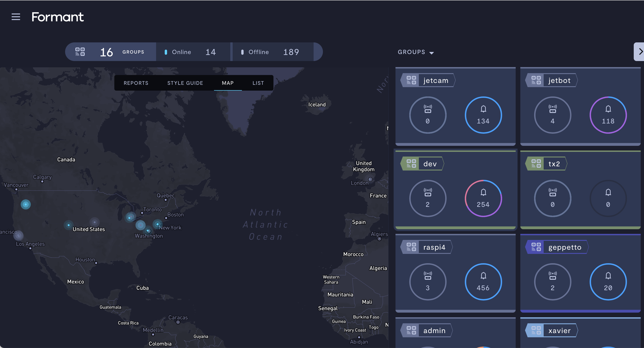Switch to the LIST tab

click(258, 83)
